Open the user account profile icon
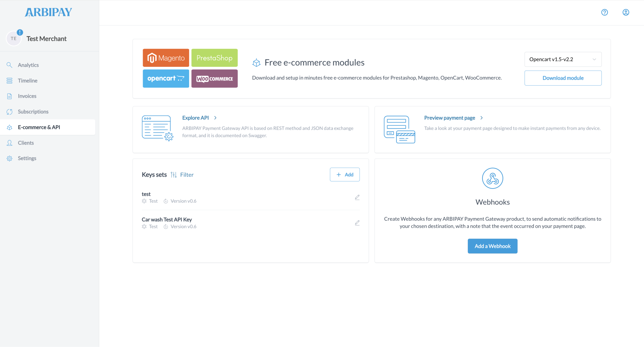Image resolution: width=644 pixels, height=347 pixels. point(626,12)
